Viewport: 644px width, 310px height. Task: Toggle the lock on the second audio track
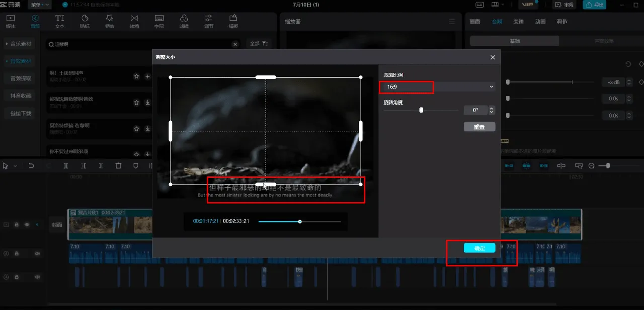coord(16,277)
